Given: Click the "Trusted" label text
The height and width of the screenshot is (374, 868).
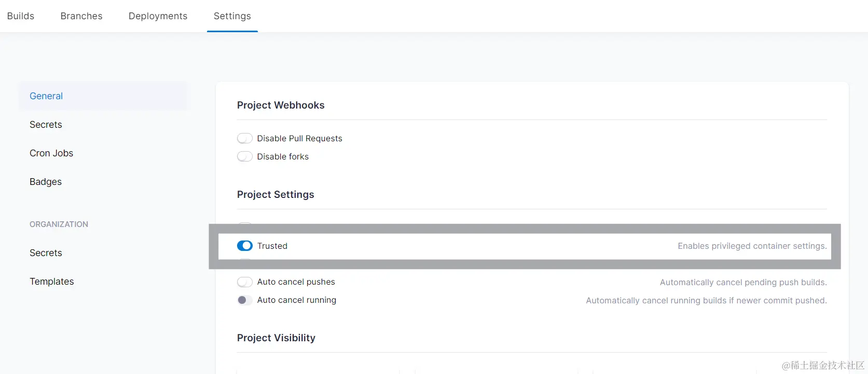Looking at the screenshot, I should [272, 246].
